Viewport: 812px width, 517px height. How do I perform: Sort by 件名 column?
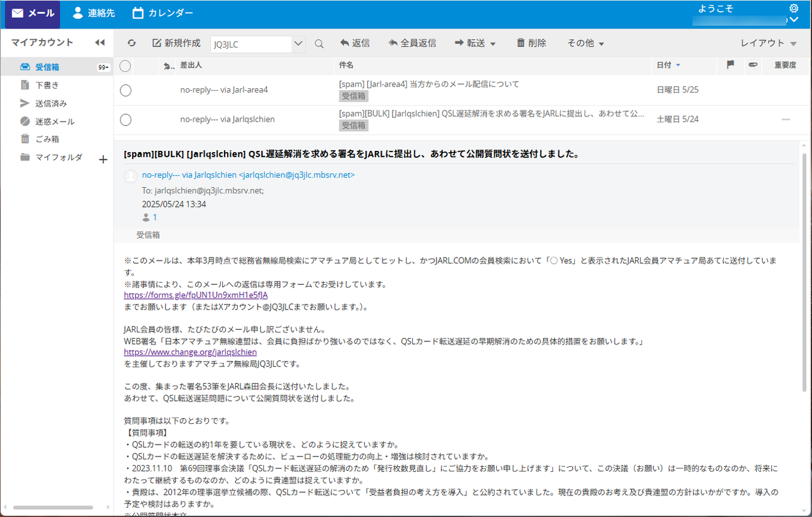(346, 65)
